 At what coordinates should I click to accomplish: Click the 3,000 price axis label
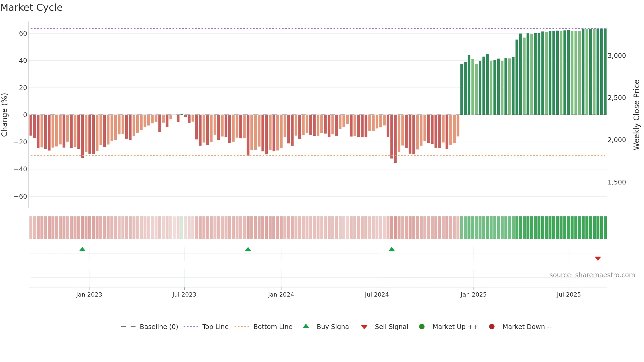pos(617,56)
